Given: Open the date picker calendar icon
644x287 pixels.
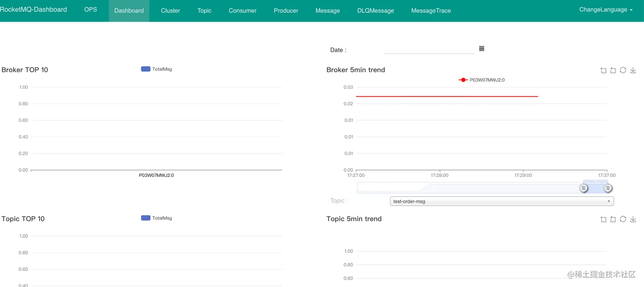Looking at the screenshot, I should (482, 49).
